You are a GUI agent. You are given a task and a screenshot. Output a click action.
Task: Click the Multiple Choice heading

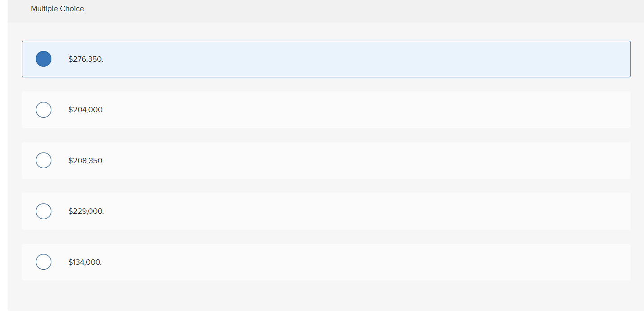coord(57,8)
